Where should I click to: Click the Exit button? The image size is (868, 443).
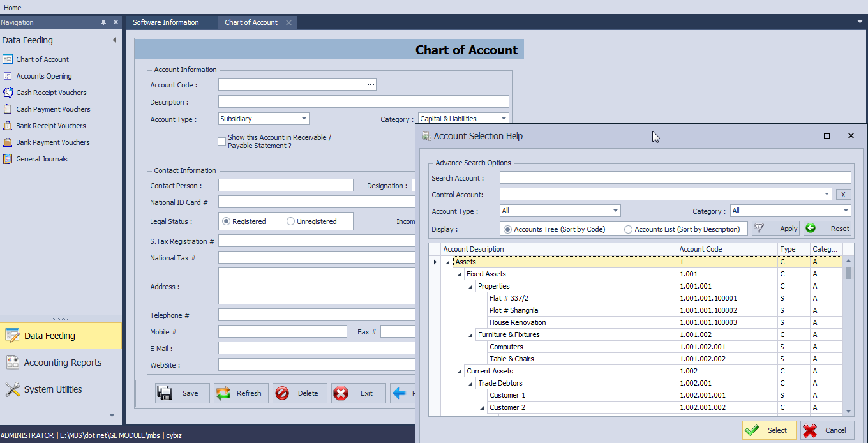click(x=358, y=393)
